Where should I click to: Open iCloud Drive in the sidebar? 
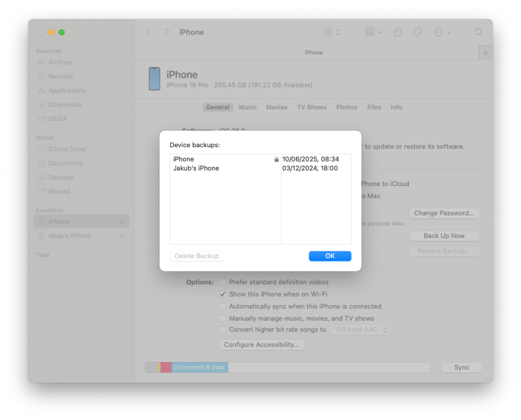coord(62,149)
